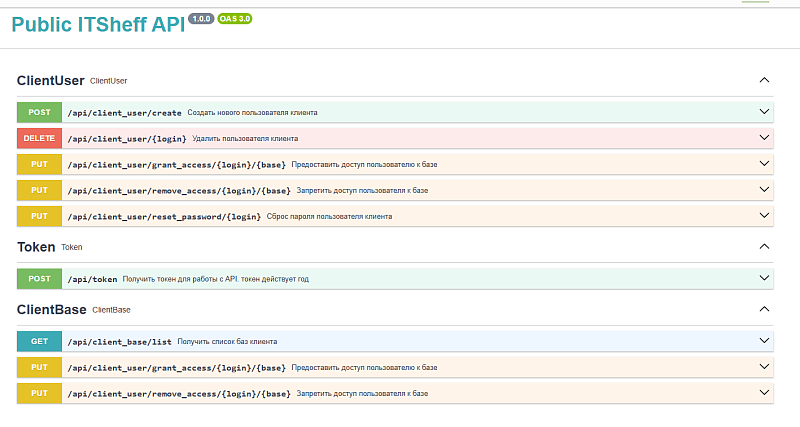This screenshot has width=800, height=427.
Task: Click the token description 'Получить токен для работы с API'
Action: point(180,279)
